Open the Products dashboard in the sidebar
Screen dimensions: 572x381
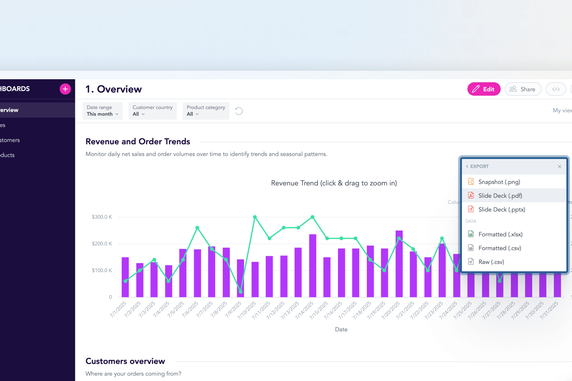(37, 155)
